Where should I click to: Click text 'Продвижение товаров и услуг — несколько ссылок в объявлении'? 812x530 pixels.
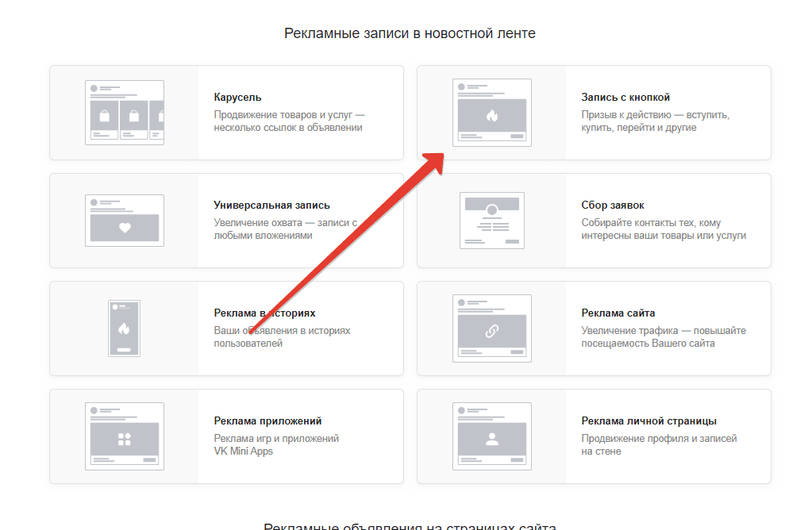pos(290,121)
